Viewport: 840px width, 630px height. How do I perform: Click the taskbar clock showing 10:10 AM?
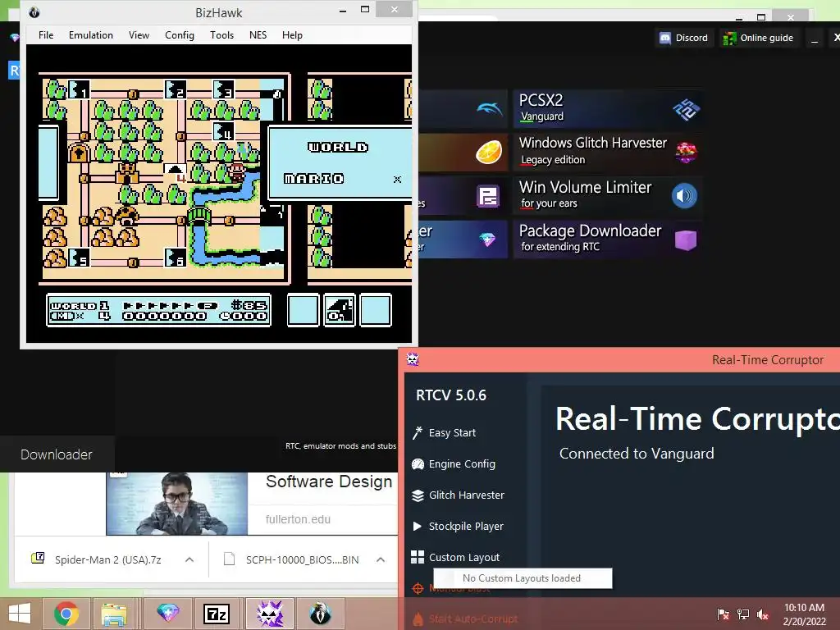click(804, 614)
